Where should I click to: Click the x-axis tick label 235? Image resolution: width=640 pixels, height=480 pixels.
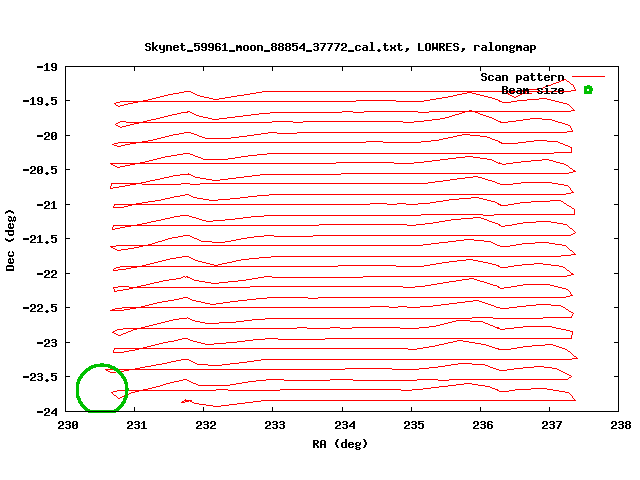point(414,425)
